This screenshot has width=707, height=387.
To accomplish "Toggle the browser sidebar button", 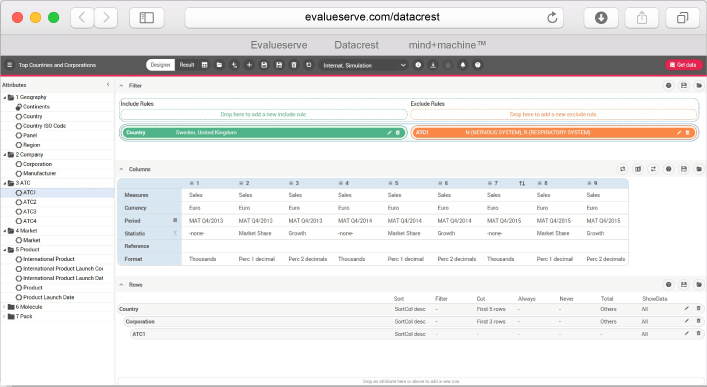I will tap(147, 18).
